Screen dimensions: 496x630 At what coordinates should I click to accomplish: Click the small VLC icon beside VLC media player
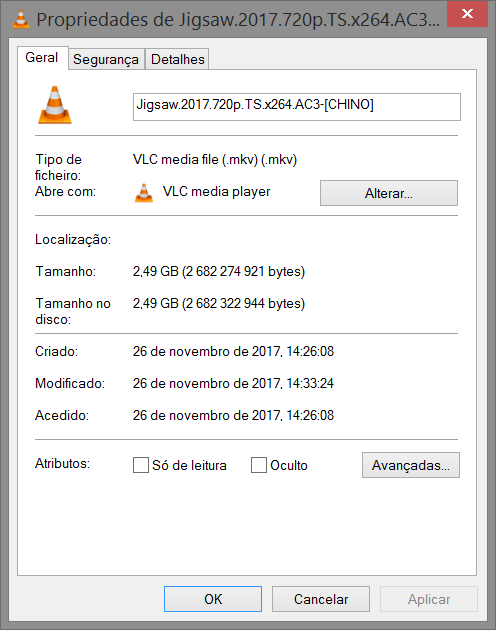[143, 193]
